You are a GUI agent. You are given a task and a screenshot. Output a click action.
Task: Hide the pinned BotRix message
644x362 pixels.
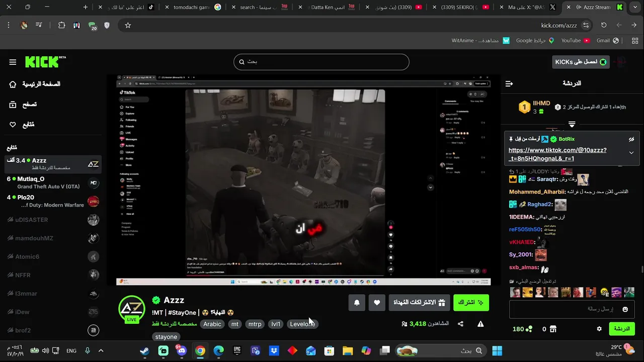tap(631, 139)
